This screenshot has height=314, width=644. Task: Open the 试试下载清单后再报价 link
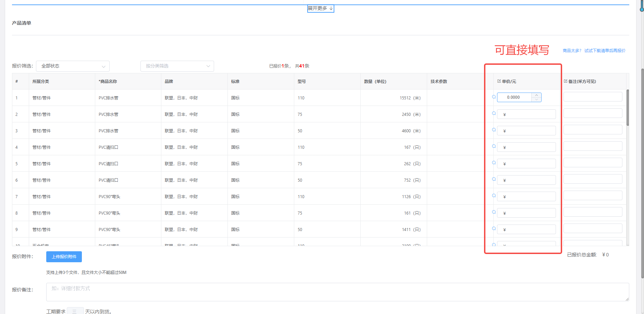tap(605, 51)
